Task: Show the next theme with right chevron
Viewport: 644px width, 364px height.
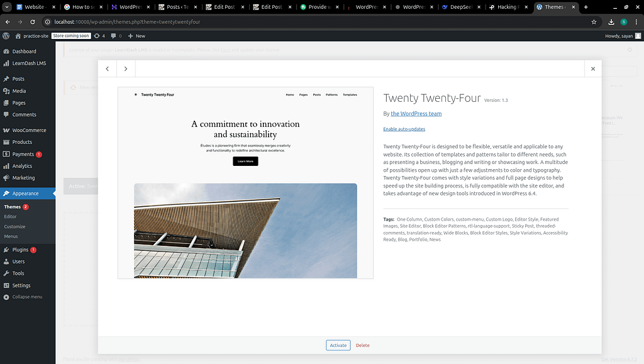Action: pyautogui.click(x=126, y=69)
